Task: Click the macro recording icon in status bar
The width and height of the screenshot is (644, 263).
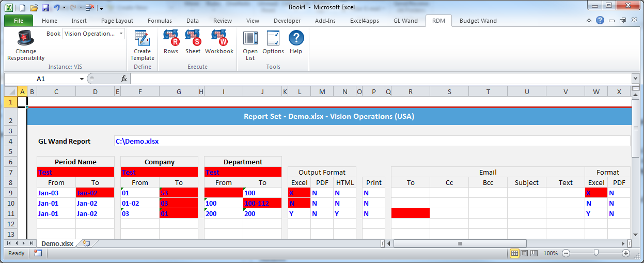Action: pyautogui.click(x=38, y=253)
